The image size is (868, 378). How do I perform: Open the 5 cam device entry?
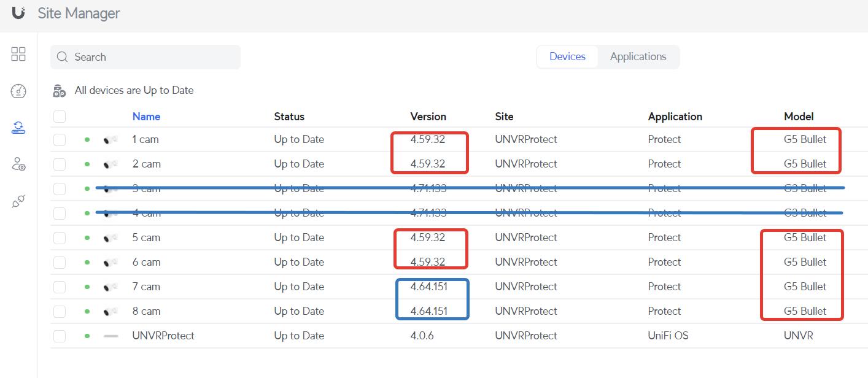pyautogui.click(x=146, y=238)
